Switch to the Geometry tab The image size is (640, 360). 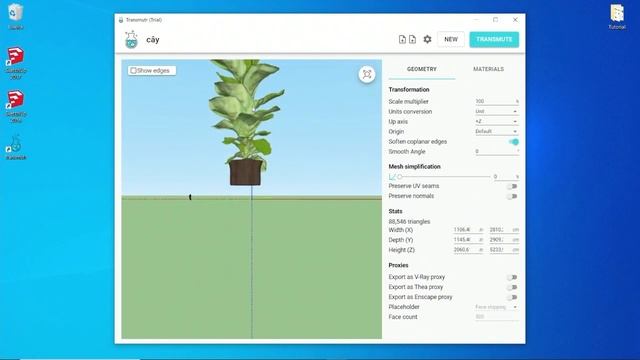(422, 69)
